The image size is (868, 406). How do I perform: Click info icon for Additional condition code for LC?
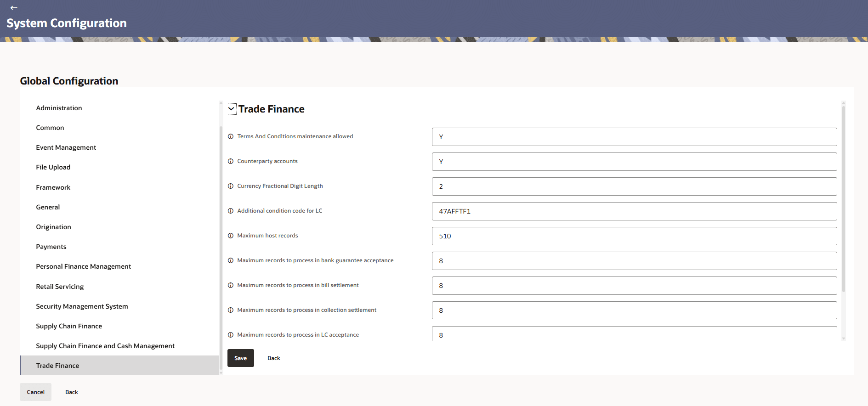tap(231, 211)
